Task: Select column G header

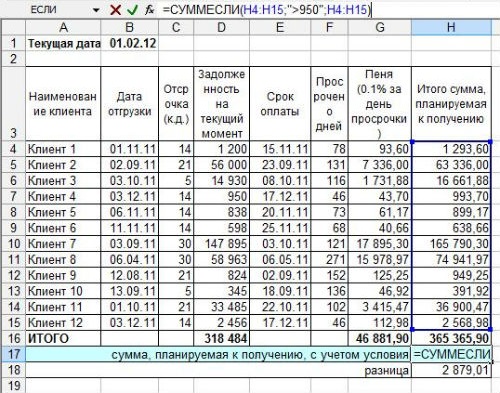Action: click(x=380, y=27)
